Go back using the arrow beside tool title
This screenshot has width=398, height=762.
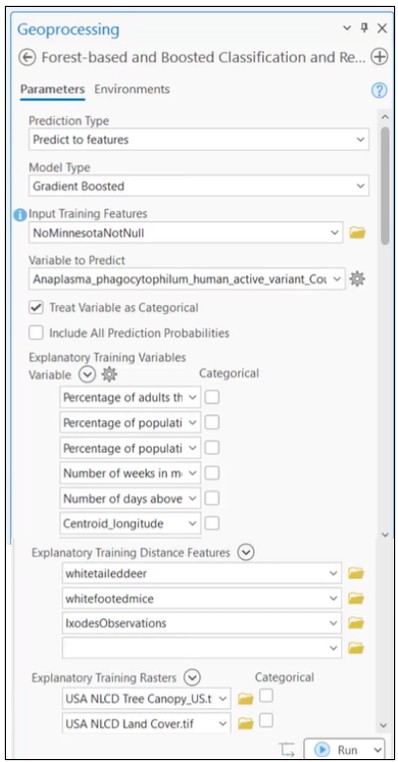(27, 57)
